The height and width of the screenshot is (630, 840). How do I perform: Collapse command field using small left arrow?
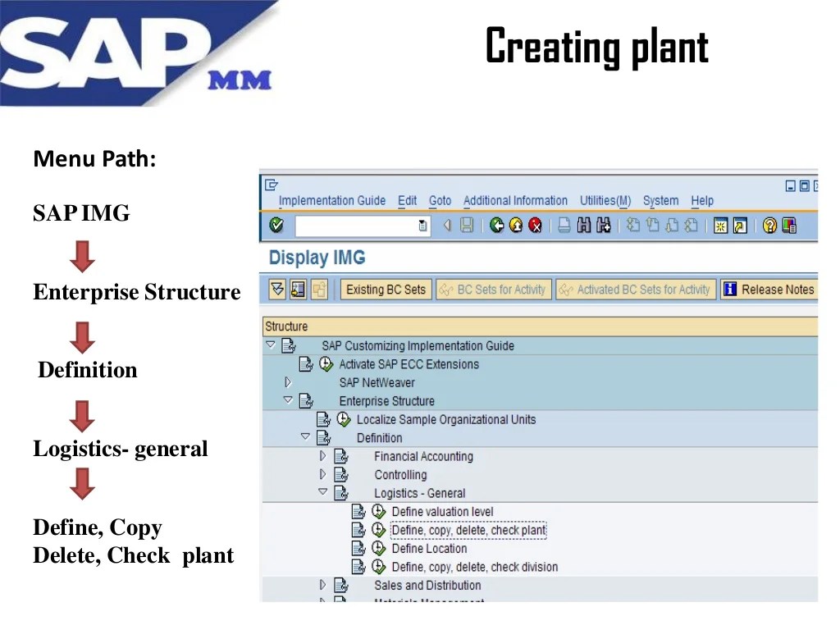click(447, 226)
